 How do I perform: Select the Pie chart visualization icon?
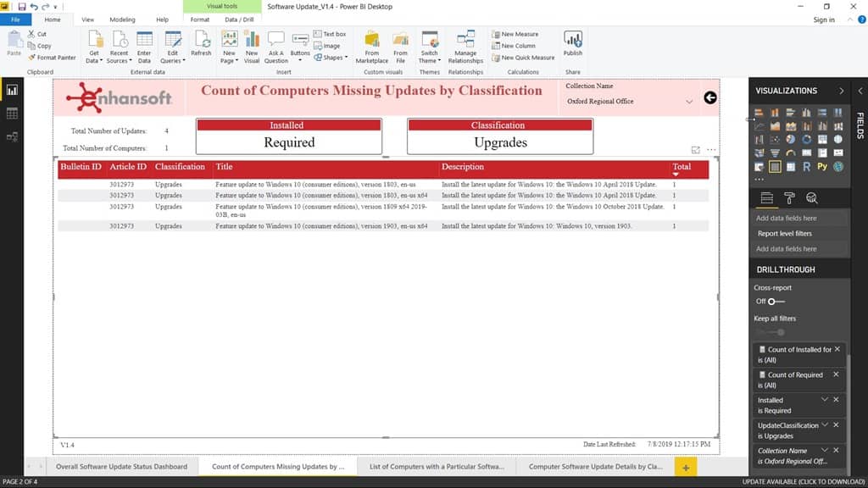(790, 140)
